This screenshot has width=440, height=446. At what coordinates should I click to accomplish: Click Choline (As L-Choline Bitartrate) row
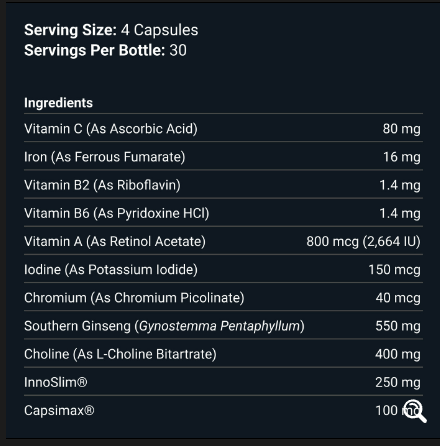(223, 354)
